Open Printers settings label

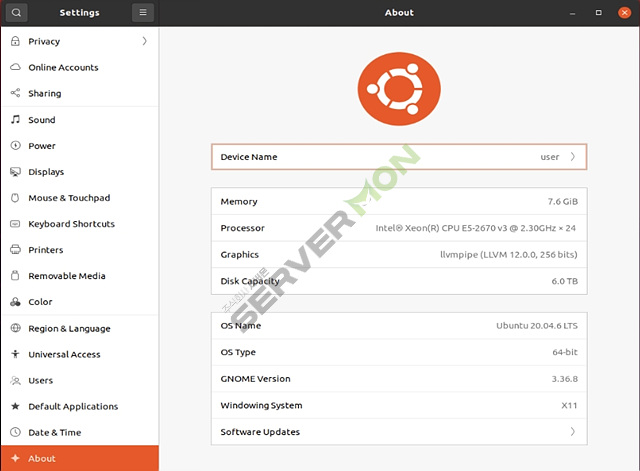(x=46, y=250)
